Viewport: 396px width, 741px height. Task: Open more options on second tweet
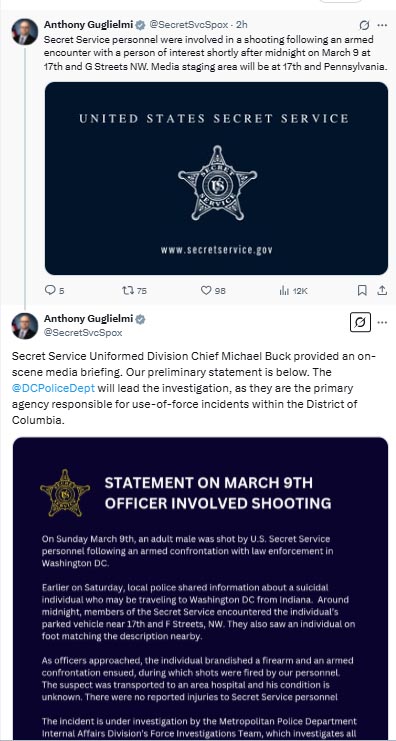click(382, 323)
